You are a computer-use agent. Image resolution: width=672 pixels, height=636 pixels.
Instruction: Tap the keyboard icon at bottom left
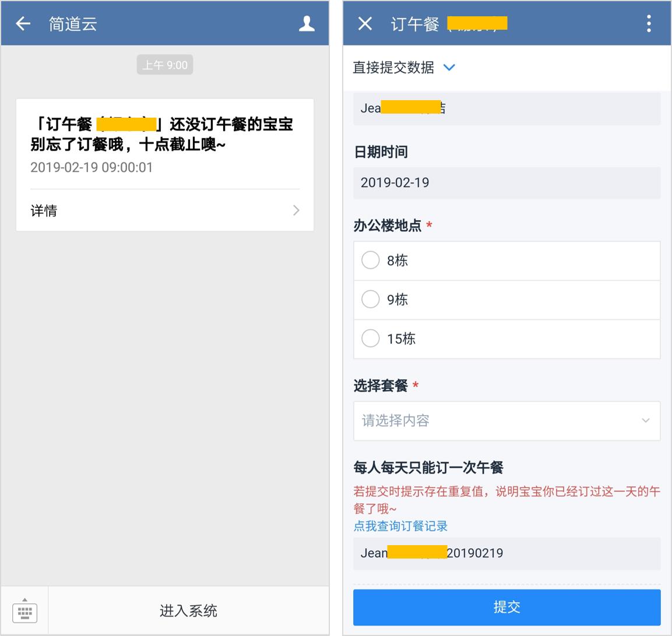tap(24, 610)
